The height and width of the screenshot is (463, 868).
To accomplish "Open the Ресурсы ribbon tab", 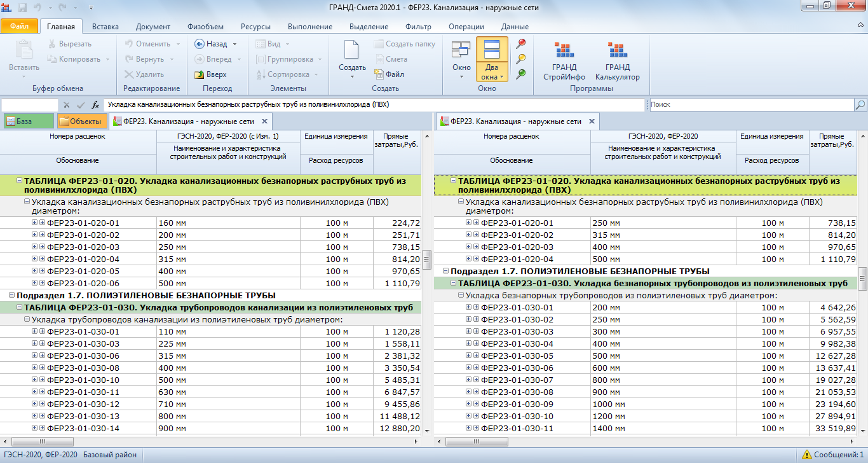I will 255,27.
